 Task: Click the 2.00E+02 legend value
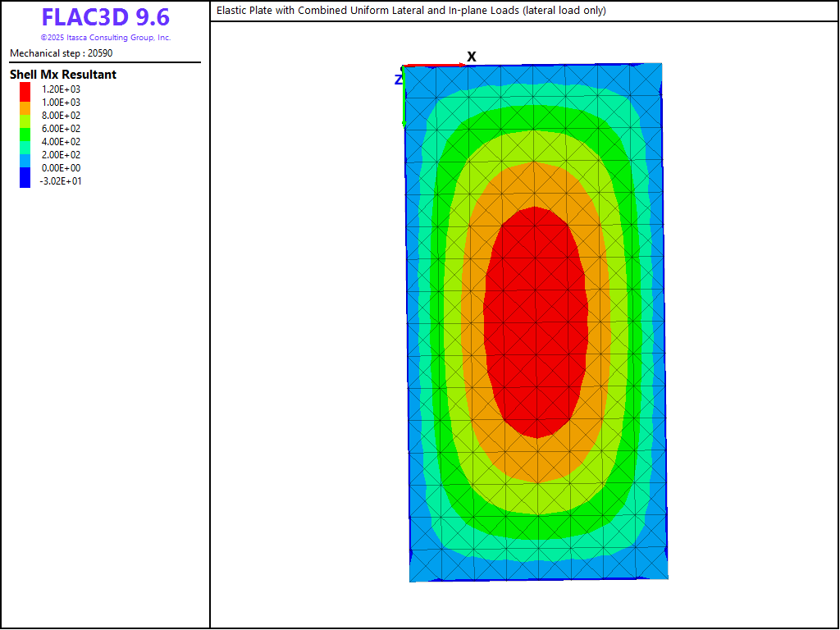coord(61,155)
